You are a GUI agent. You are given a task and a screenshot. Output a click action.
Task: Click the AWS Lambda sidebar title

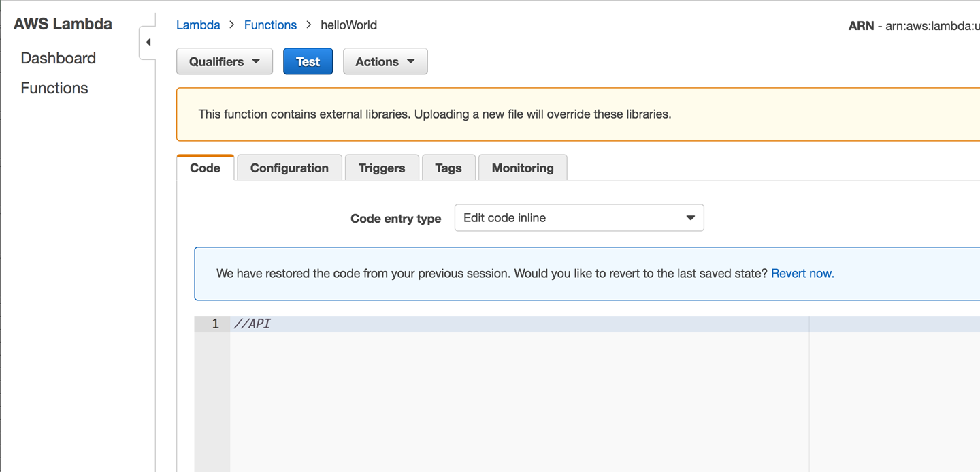click(63, 24)
